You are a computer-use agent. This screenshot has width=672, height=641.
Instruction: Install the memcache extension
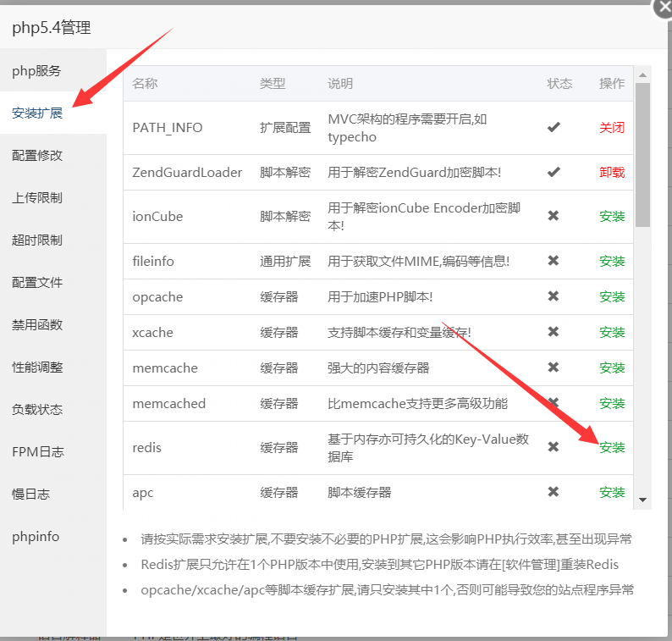612,367
